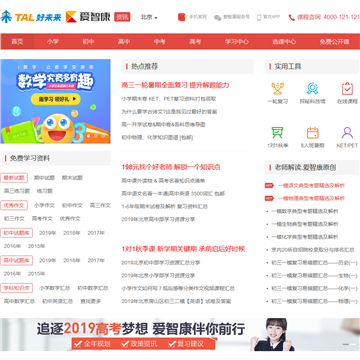Select 学习中心 in the red navigation bar
Screen dimensions: 360x360
point(236,42)
